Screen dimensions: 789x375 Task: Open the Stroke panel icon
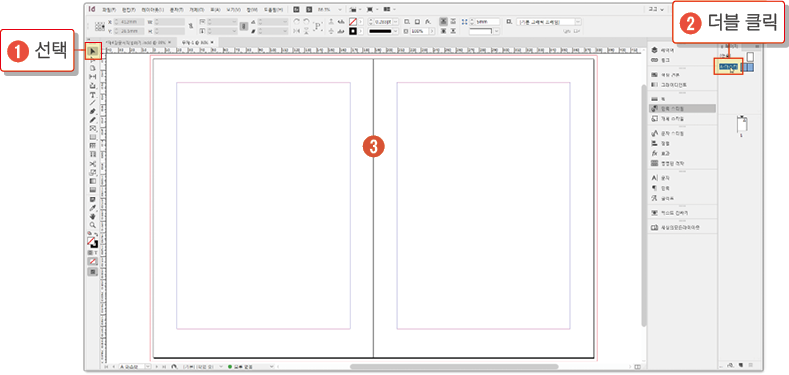[654, 99]
